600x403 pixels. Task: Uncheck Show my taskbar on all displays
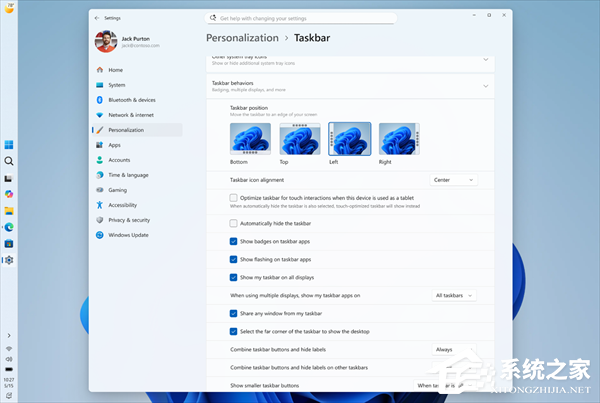pyautogui.click(x=233, y=277)
